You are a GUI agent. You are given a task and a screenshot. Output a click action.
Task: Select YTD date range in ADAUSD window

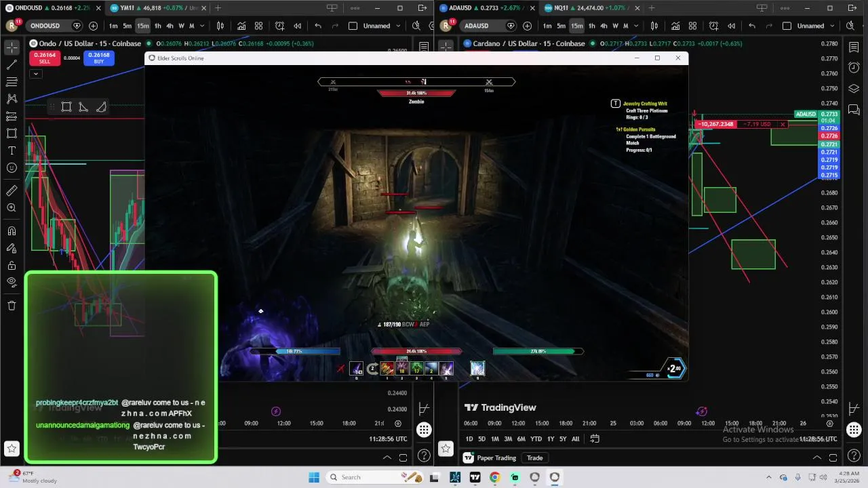536,439
